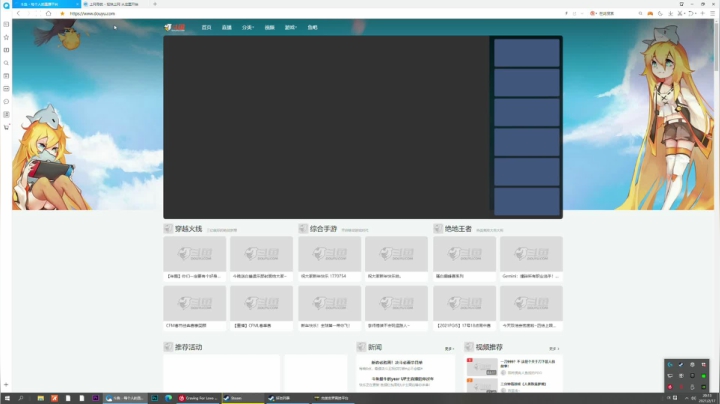This screenshot has height=404, width=720.
Task: Click the undo closed-tab arrow icon
Action: coord(690,14)
